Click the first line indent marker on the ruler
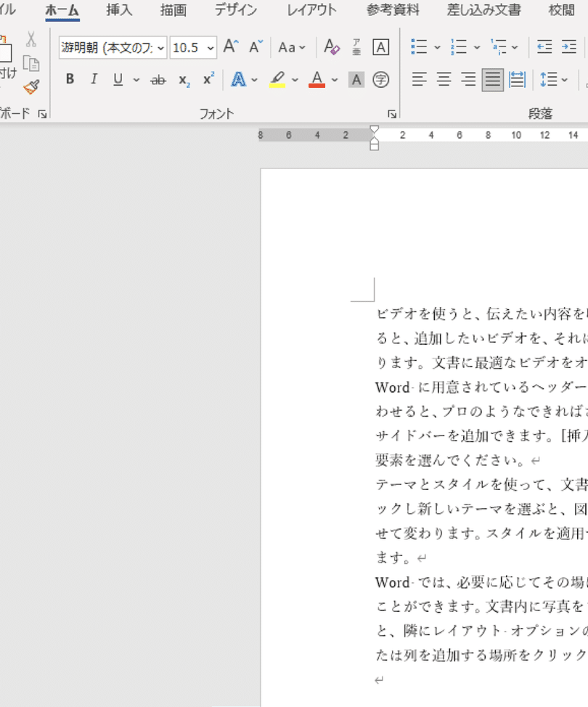Screen dimensions: 588x707 pyautogui.click(x=375, y=130)
